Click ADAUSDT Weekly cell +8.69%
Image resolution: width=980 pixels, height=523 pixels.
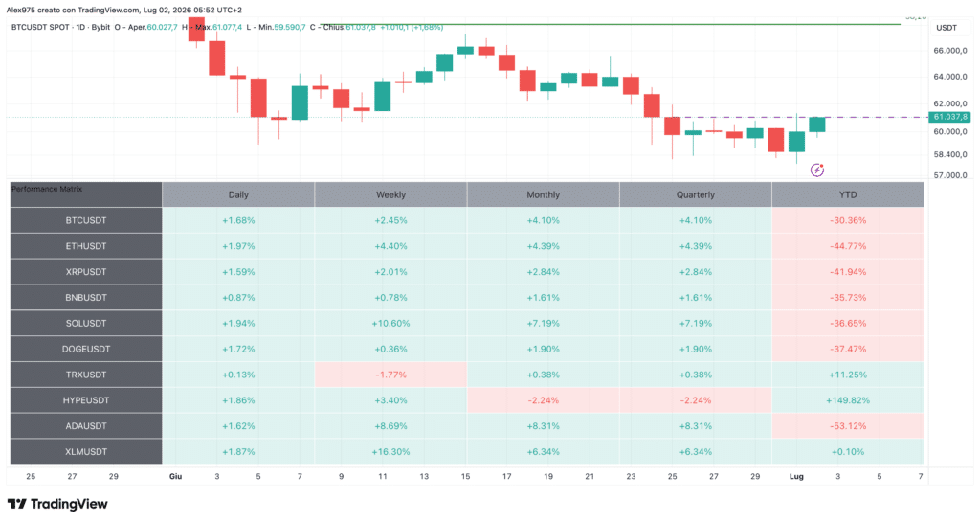click(390, 425)
